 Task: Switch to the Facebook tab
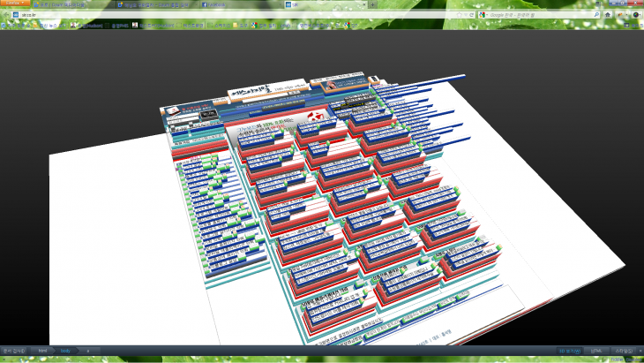241,4
